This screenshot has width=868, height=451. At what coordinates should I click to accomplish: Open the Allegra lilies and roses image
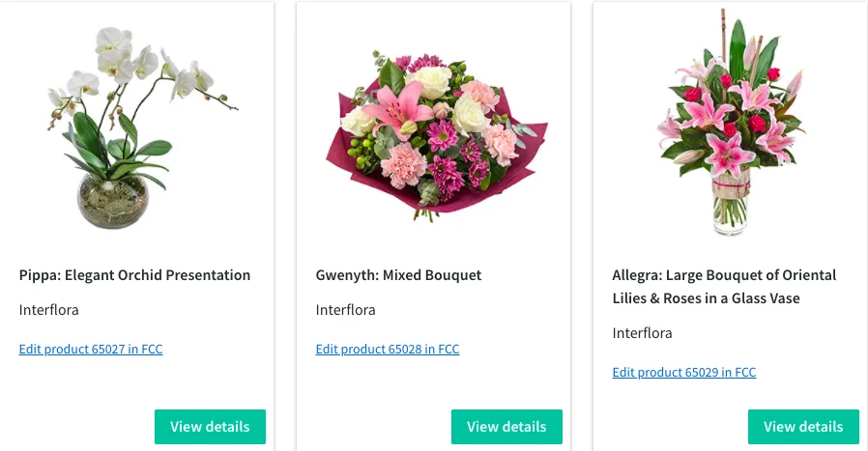[x=730, y=126]
